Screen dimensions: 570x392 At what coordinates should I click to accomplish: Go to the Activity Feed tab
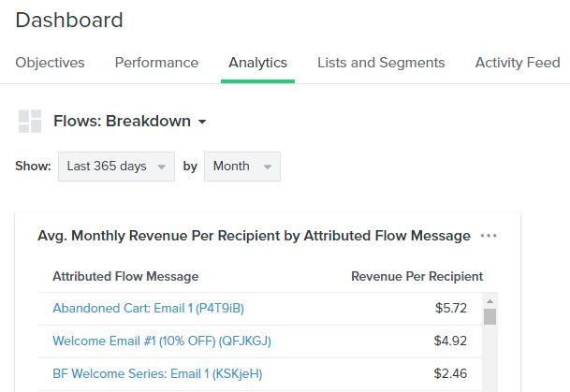[x=518, y=63]
